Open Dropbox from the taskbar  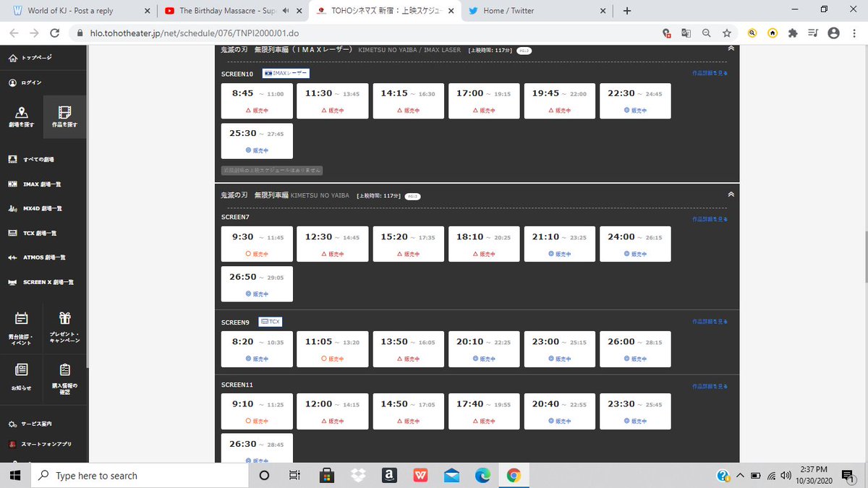click(x=357, y=476)
